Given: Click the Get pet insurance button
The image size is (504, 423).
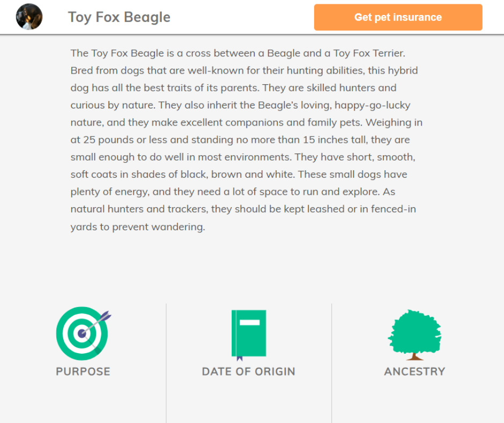Looking at the screenshot, I should (398, 17).
